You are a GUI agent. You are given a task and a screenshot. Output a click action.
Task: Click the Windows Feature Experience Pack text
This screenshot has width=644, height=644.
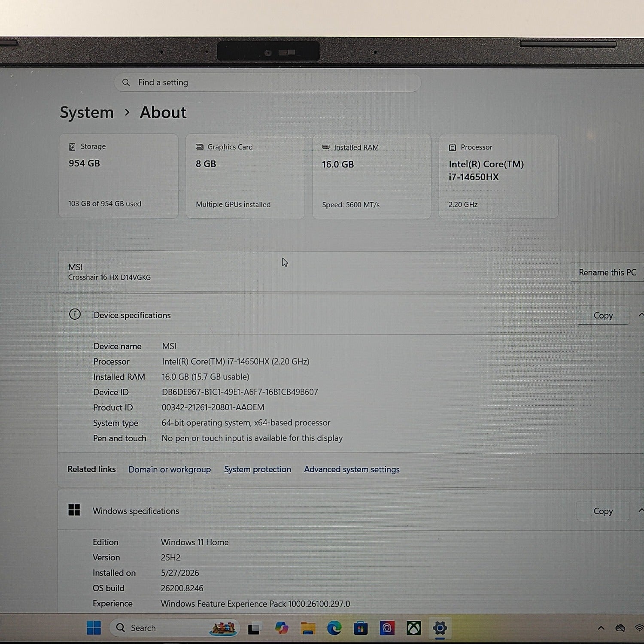coord(255,604)
